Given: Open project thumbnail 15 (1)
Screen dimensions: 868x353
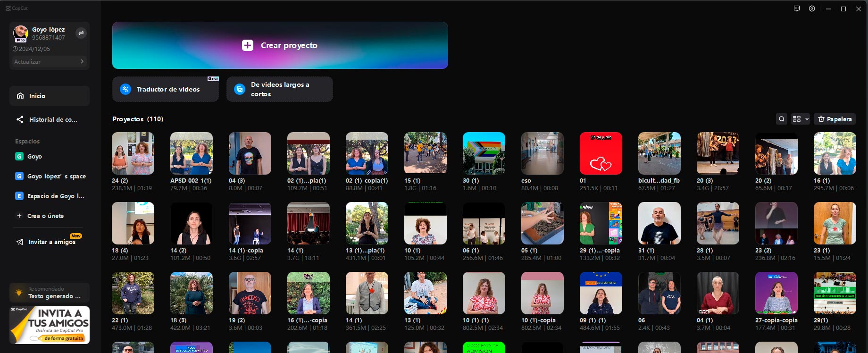Looking at the screenshot, I should (x=426, y=153).
